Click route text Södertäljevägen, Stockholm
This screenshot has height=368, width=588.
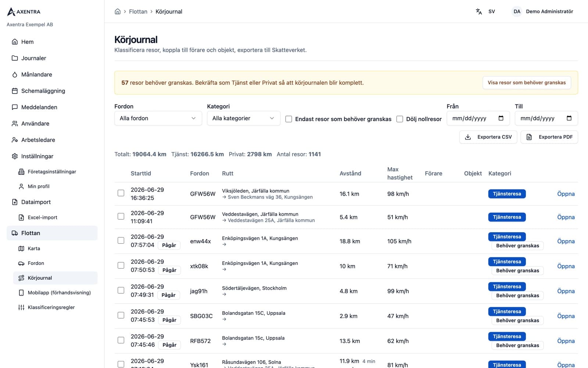254,288
